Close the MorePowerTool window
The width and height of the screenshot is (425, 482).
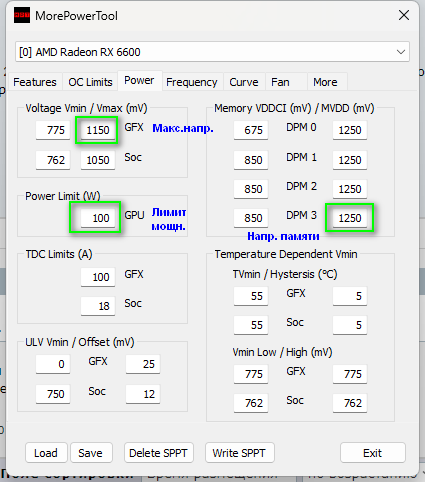click(x=404, y=15)
